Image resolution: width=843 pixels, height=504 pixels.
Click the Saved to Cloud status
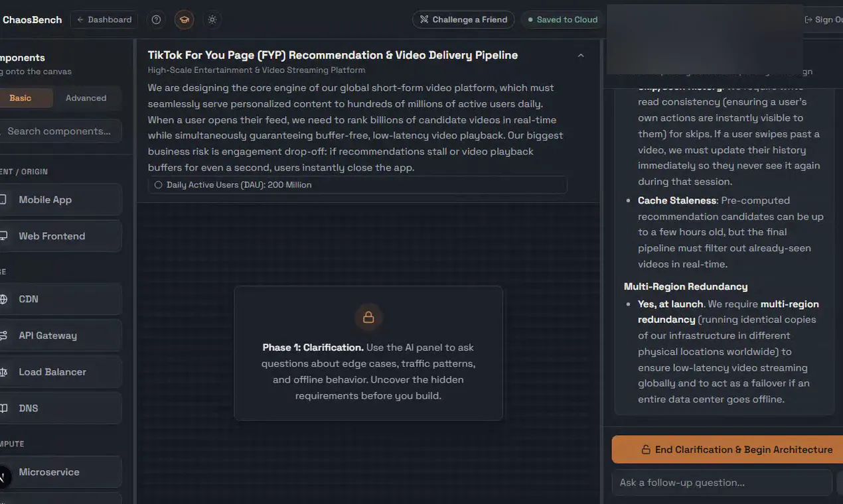tap(563, 20)
